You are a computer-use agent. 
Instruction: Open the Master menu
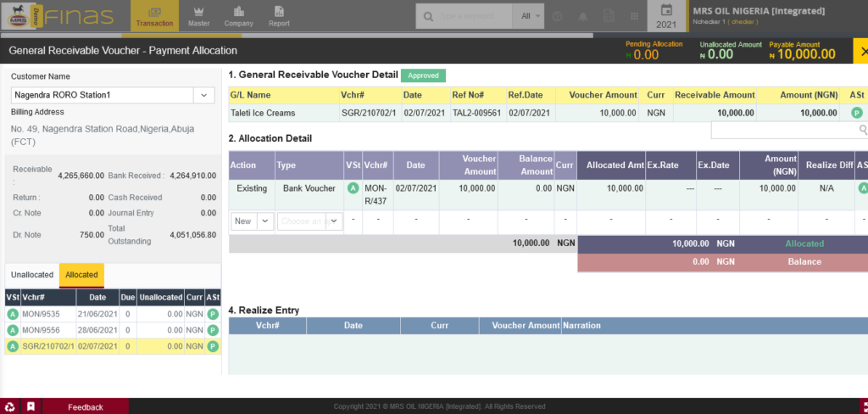[198, 16]
